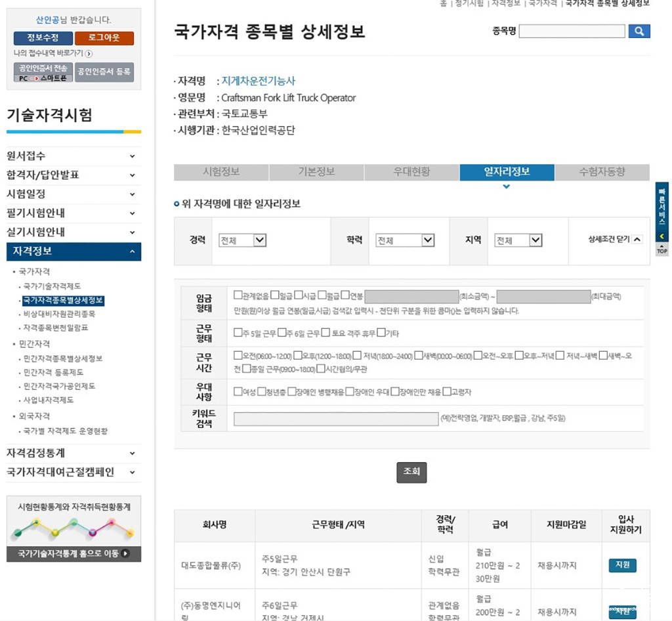The height and width of the screenshot is (621, 672).
Task: Tick the 고령자 preference checkbox
Action: [447, 391]
